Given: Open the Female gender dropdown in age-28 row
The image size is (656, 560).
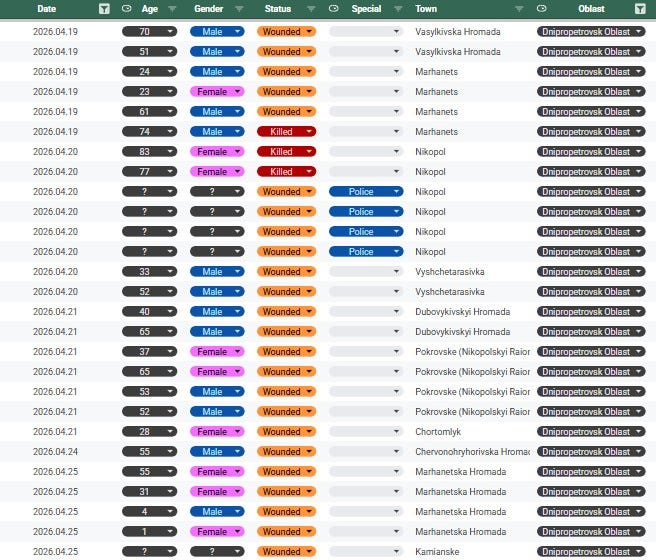Looking at the screenshot, I should coord(217,432).
